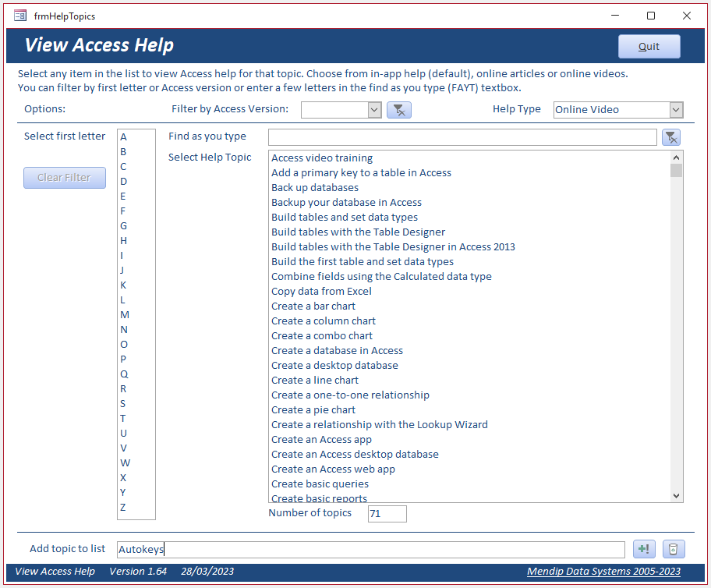Clear the Access version filter icon
The height and width of the screenshot is (588, 711).
click(x=399, y=110)
